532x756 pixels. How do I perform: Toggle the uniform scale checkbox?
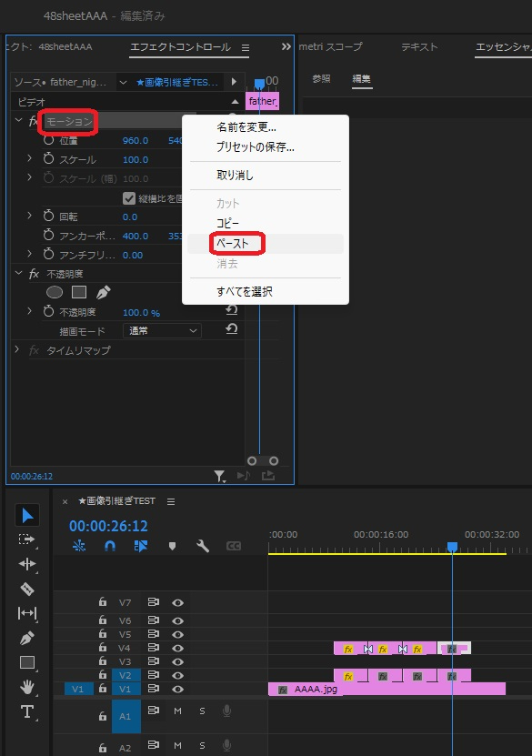(128, 198)
